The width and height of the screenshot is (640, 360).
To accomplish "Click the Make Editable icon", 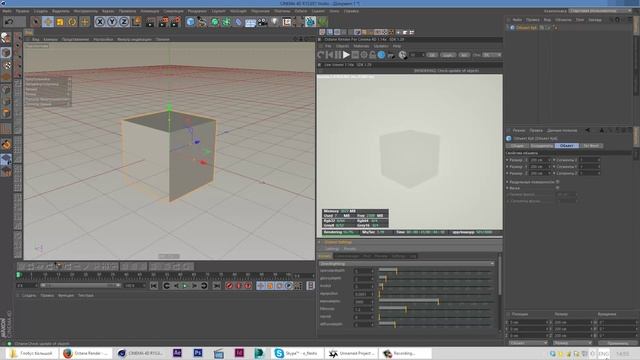I will [x=6, y=38].
